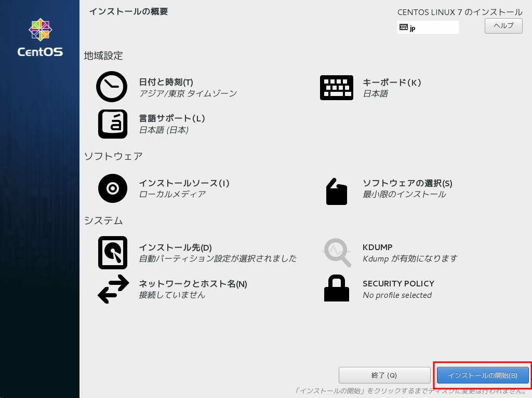This screenshot has width=532, height=398.
Task: Click the インストールの概要 title
Action: pos(129,11)
